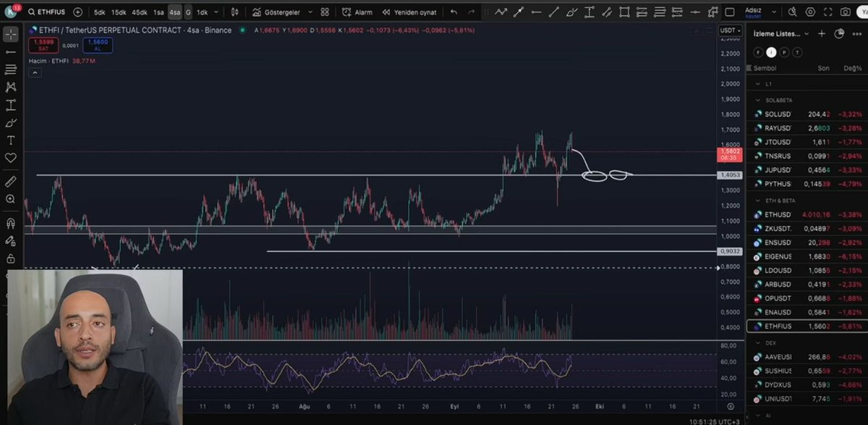Pick the polyline path tool in favorites bar
Screen dimensions: 868x425
point(501,12)
